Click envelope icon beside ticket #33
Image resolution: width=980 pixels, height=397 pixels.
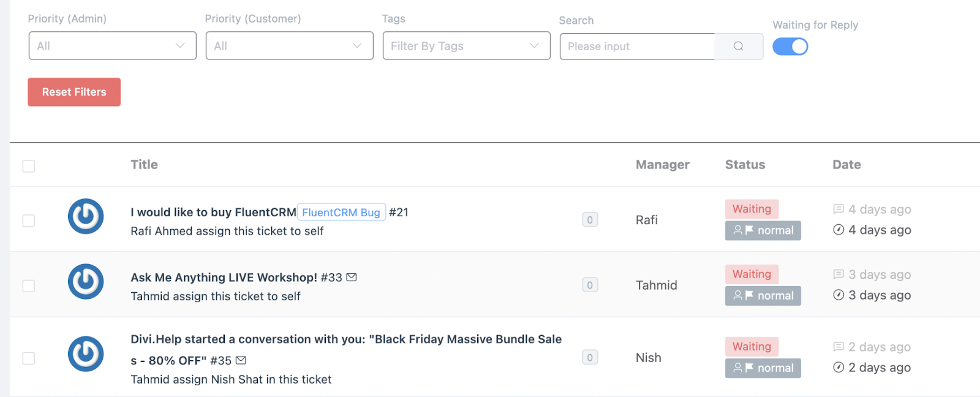point(352,278)
